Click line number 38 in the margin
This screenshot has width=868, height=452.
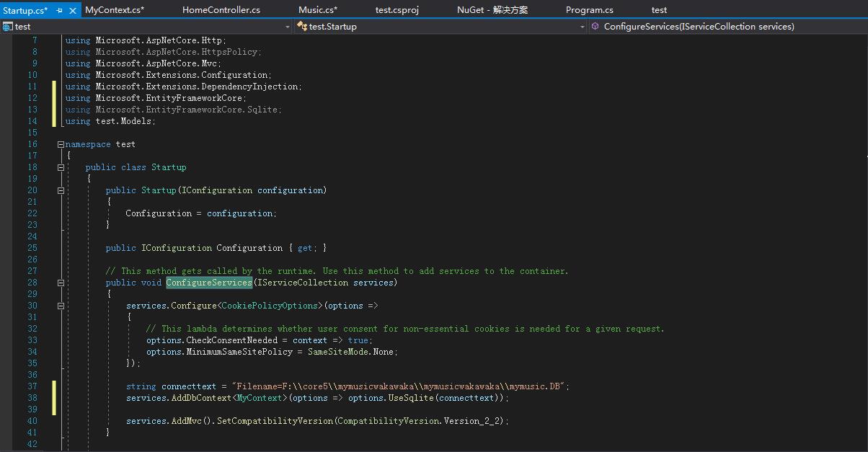click(x=32, y=398)
